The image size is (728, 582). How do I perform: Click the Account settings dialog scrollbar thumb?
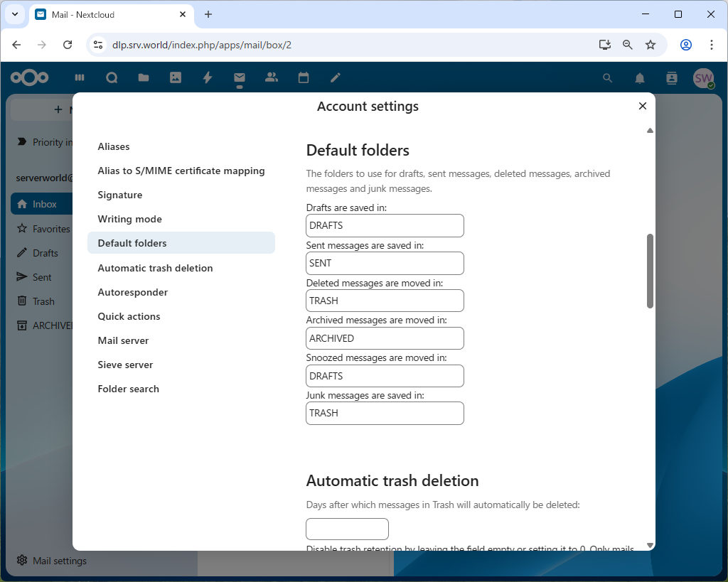coord(650,271)
